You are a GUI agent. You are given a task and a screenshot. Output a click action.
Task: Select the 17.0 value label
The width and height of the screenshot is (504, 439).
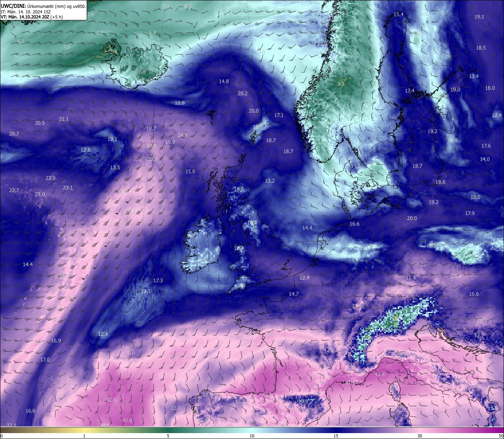click(x=45, y=359)
